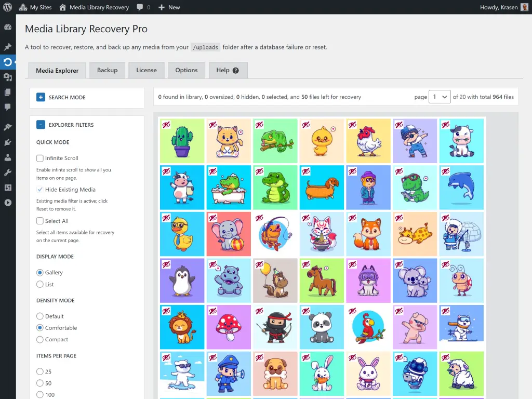Check the Select All checkbox
The image size is (532, 399).
(x=40, y=221)
